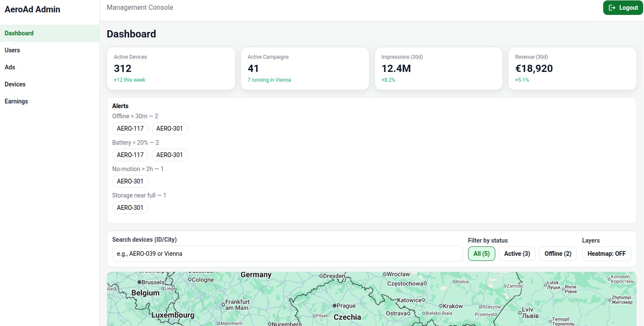Select AERO-301 chip under Battery < 20%
The height and width of the screenshot is (326, 644).
pyautogui.click(x=170, y=155)
